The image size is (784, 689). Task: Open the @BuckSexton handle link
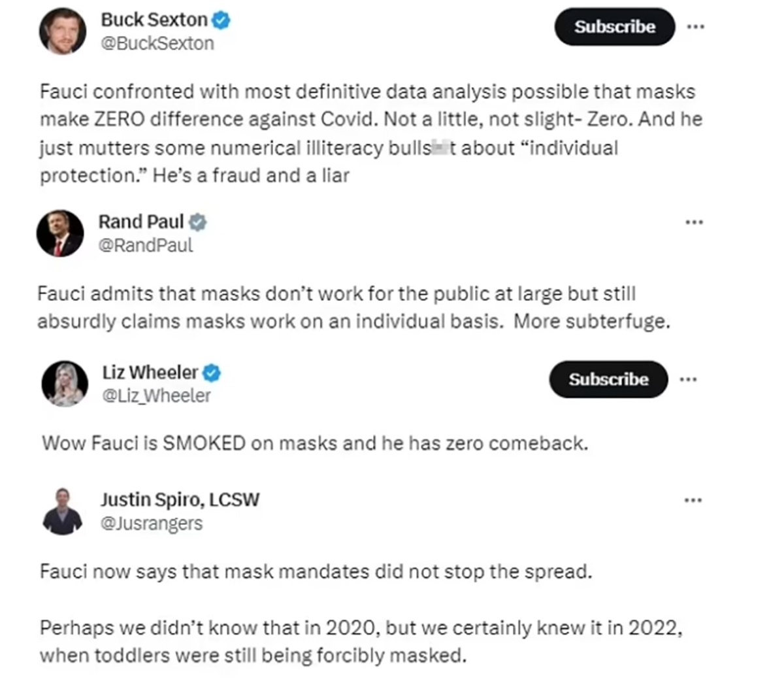tap(157, 44)
